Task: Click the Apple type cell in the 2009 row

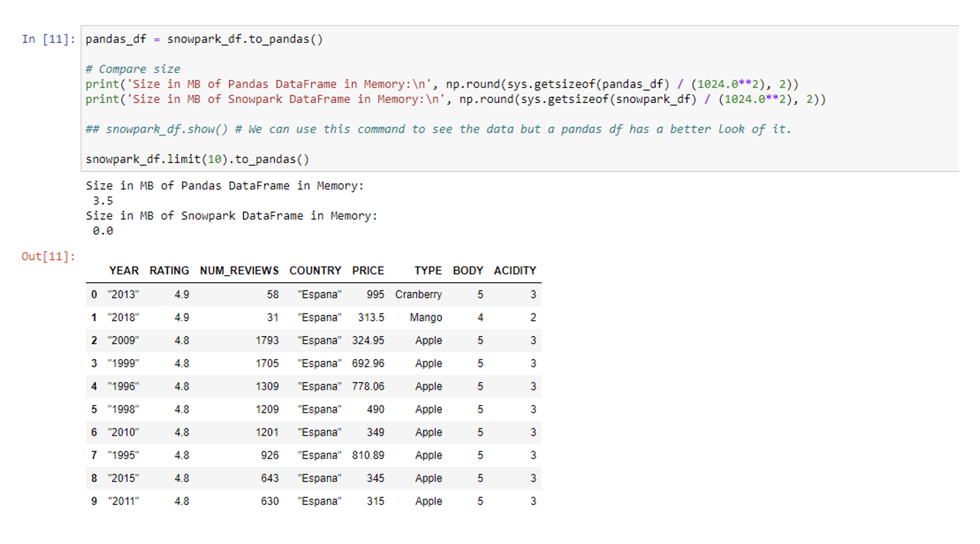Action: tap(429, 340)
